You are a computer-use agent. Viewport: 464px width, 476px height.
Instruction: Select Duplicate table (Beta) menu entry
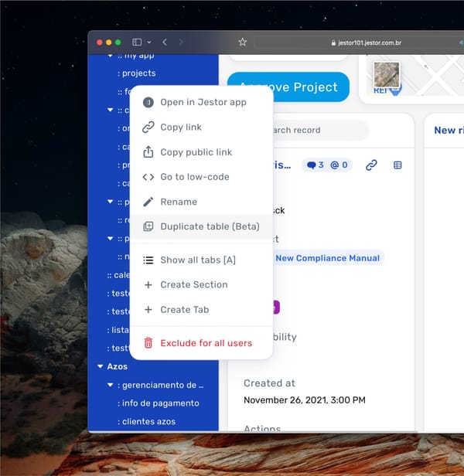click(x=210, y=226)
